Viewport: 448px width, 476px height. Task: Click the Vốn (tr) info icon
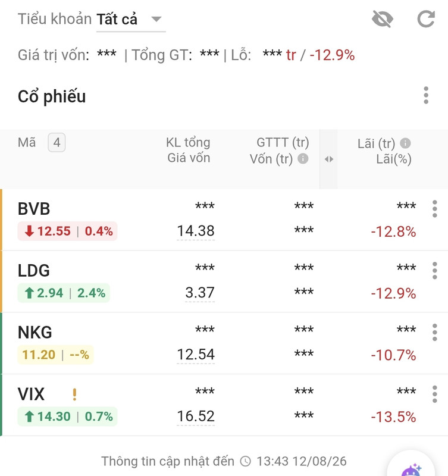pos(303,158)
